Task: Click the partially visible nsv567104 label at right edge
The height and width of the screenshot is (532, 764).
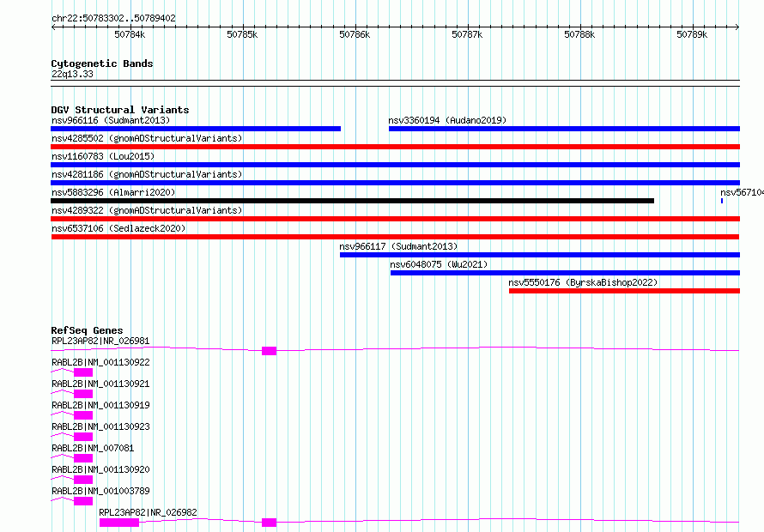Action: tap(742, 192)
